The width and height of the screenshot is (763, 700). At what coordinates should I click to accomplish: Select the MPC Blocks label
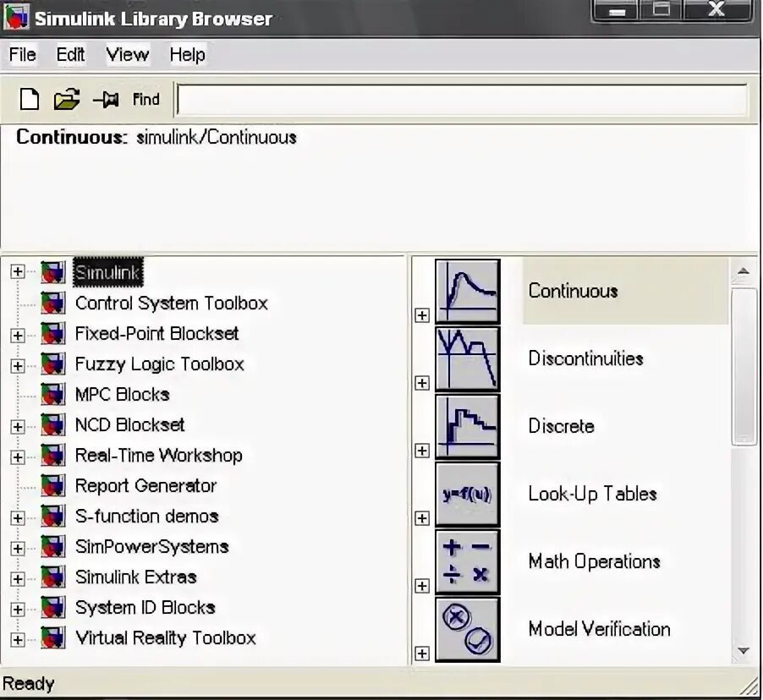click(x=122, y=395)
